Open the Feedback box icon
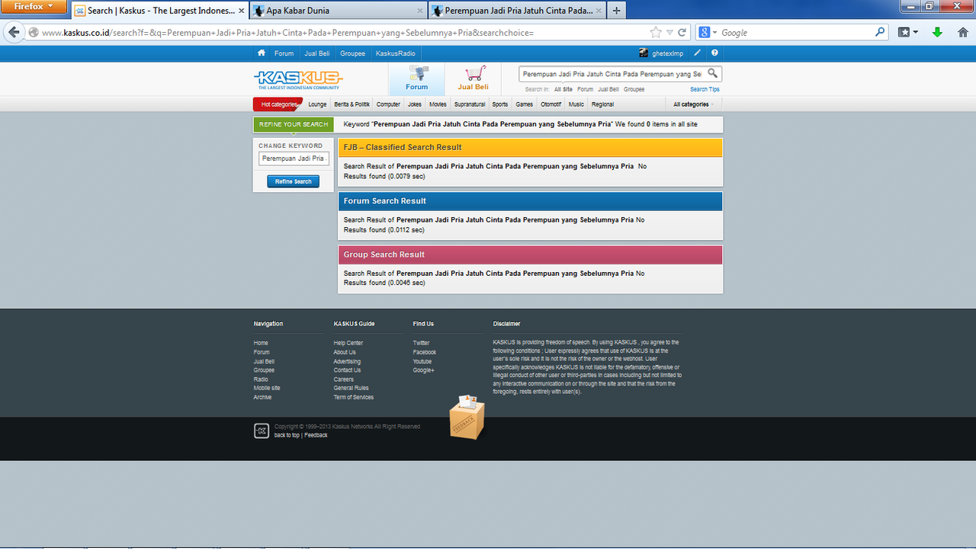The width and height of the screenshot is (976, 560). click(467, 418)
